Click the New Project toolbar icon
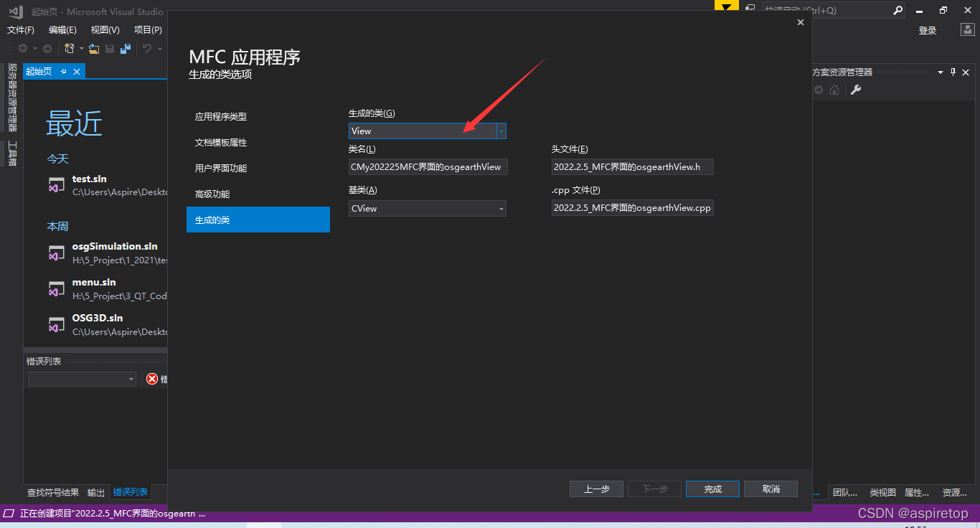 click(x=70, y=48)
